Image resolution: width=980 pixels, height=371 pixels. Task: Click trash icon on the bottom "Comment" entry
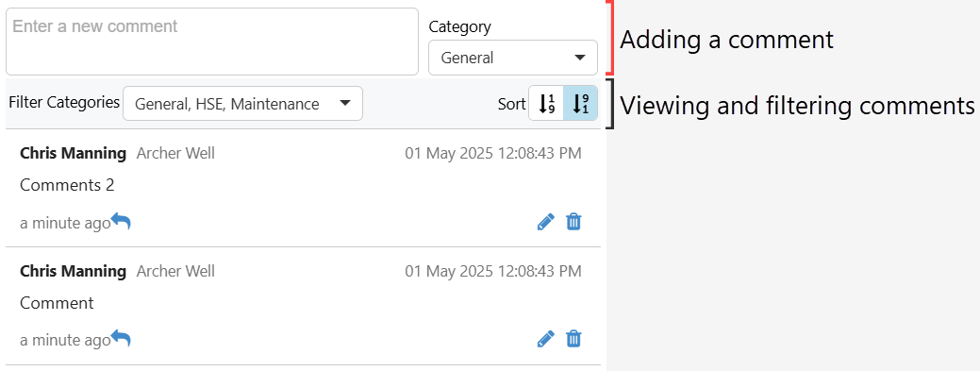(x=573, y=340)
